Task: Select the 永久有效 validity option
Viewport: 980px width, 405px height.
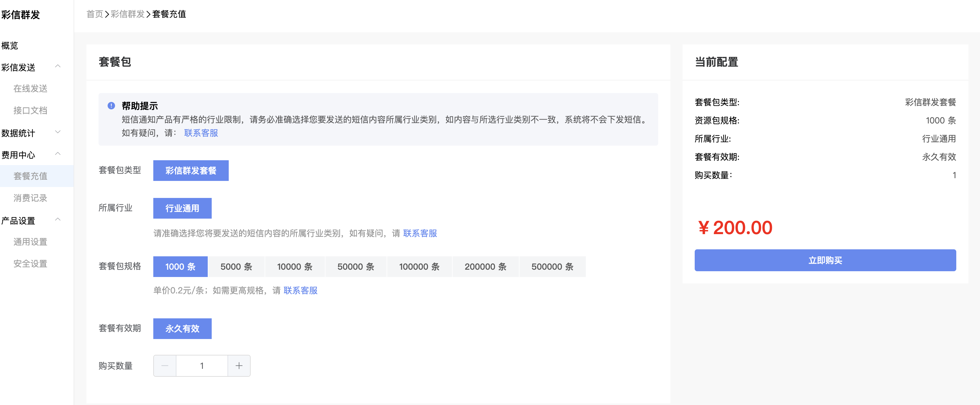Action: [x=182, y=329]
